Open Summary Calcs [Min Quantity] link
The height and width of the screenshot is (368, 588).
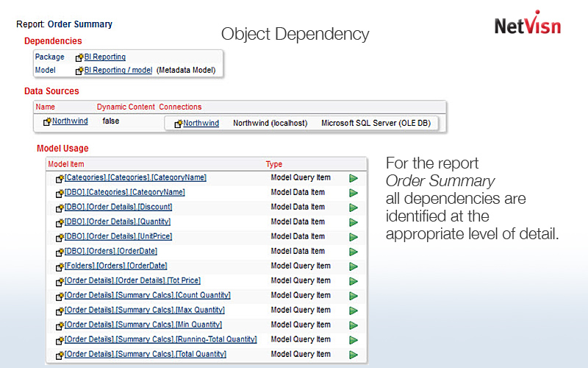pyautogui.click(x=143, y=325)
